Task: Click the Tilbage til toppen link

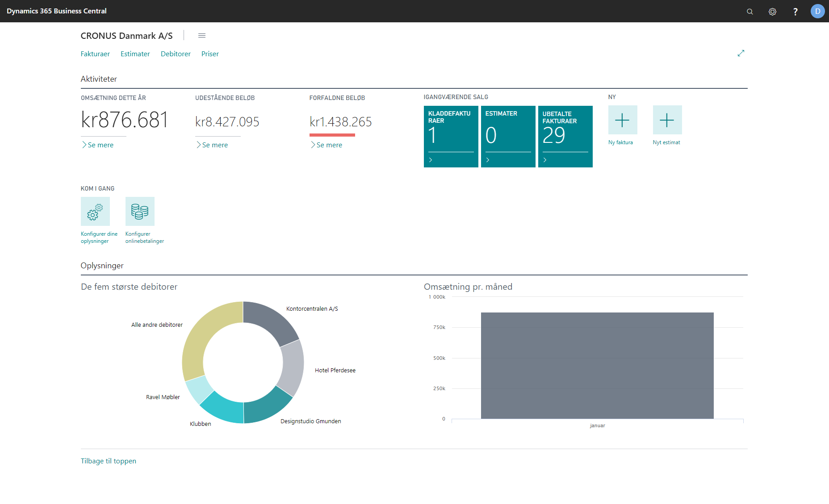Action: click(x=109, y=461)
